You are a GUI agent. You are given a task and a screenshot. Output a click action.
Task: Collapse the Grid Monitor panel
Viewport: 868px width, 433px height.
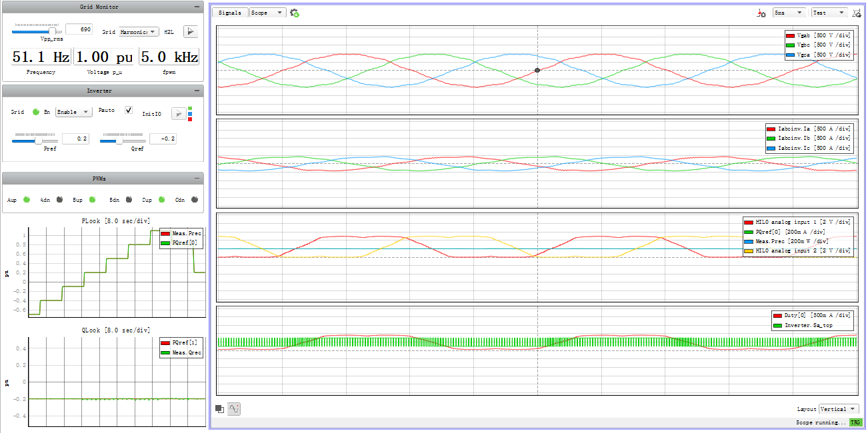[197, 7]
